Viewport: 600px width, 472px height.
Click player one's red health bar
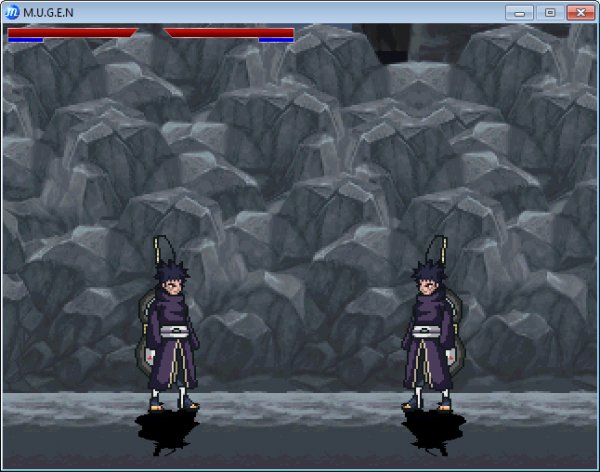click(x=72, y=33)
